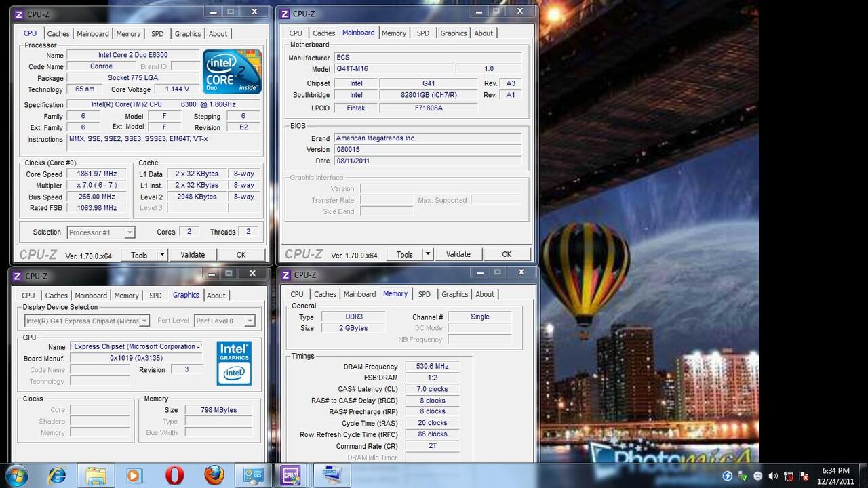Select Mainboard tab in Graphics window
868x488 pixels.
[91, 296]
